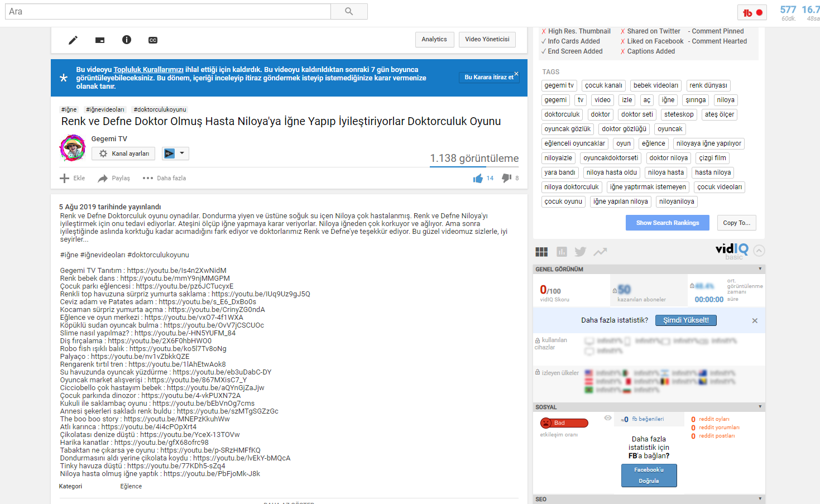Select the "renk dünyası" tag
Screen dimensions: 820x504
pos(708,85)
